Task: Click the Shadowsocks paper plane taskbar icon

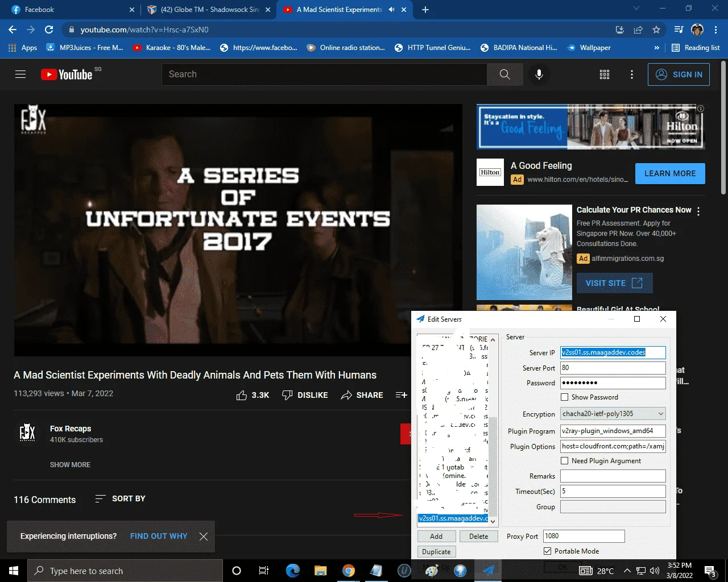Action: [489, 571]
